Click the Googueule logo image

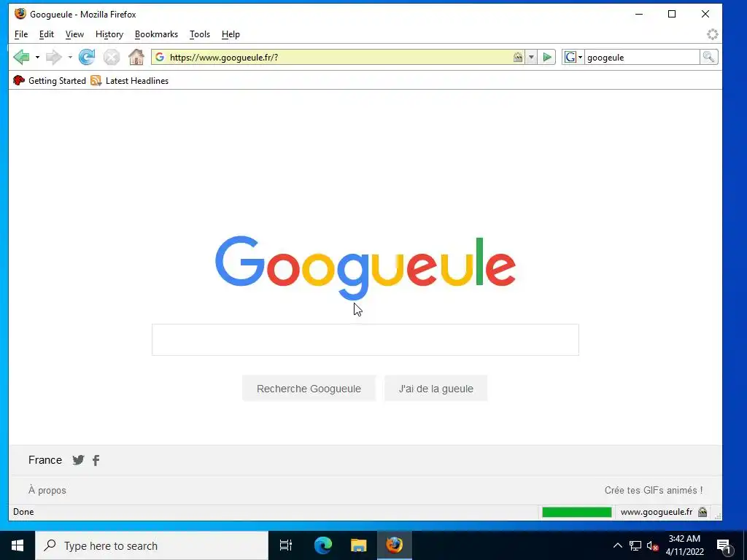tap(365, 267)
